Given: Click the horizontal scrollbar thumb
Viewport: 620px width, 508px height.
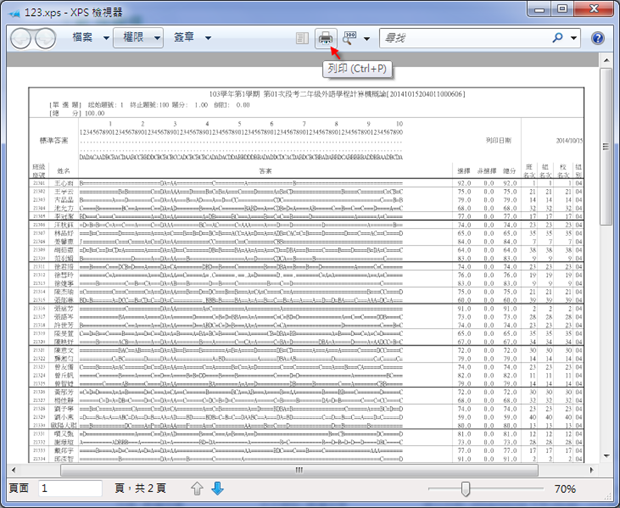Looking at the screenshot, I should (x=299, y=470).
